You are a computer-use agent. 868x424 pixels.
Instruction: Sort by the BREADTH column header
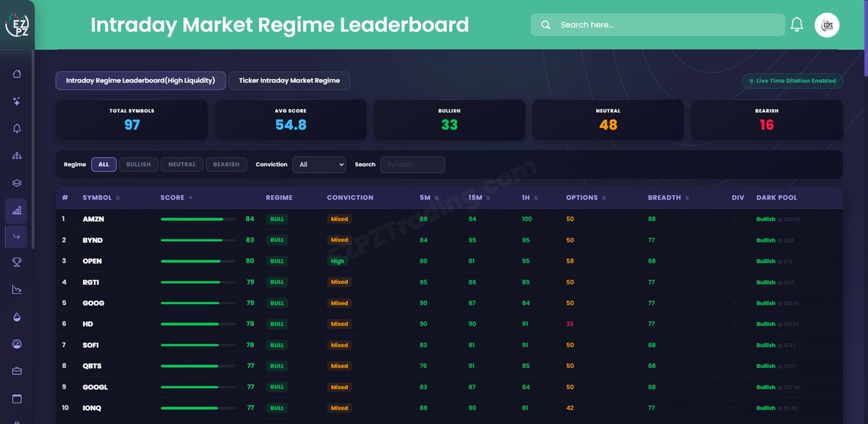(668, 198)
